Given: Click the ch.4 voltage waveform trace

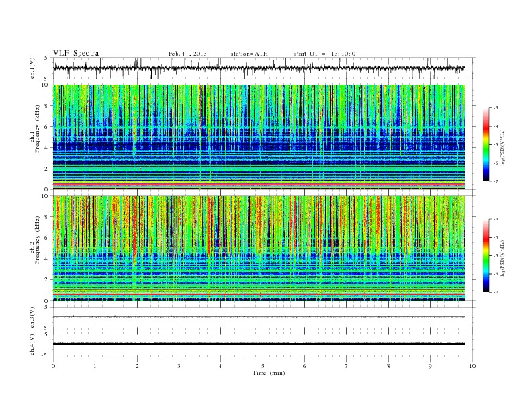Looking at the screenshot, I should pos(259,344).
